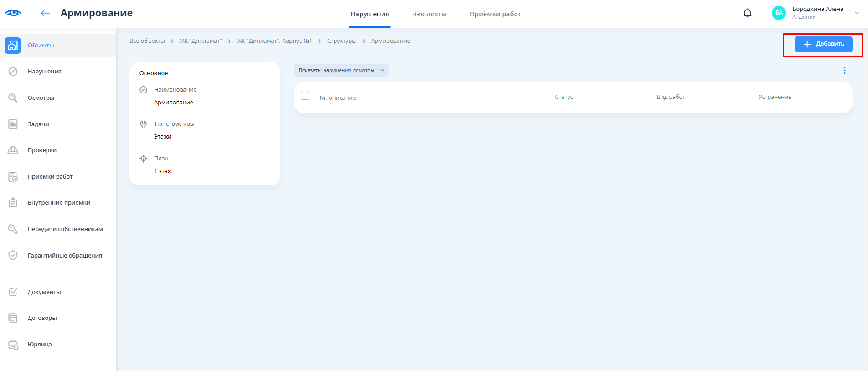Toggle the select-all checkbox in table header
Image resolution: width=868 pixels, height=371 pixels.
[x=305, y=96]
